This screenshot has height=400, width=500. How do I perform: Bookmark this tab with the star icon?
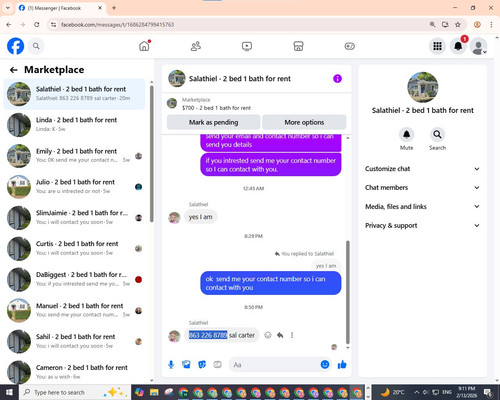click(x=458, y=24)
